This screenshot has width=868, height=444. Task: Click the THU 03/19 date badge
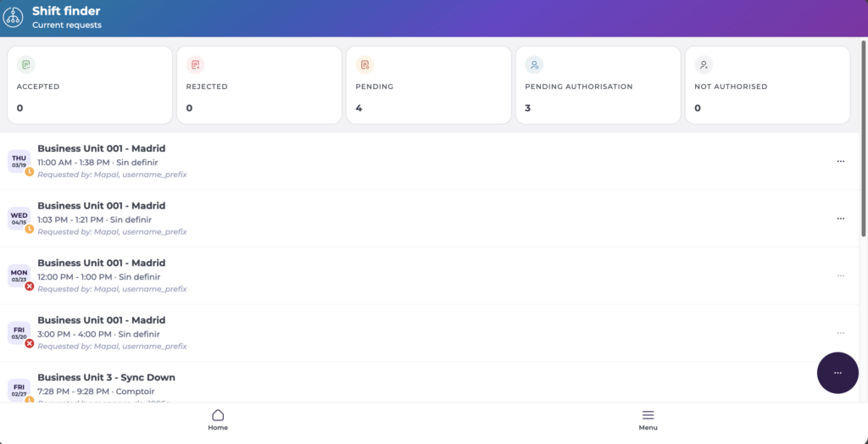pos(19,161)
